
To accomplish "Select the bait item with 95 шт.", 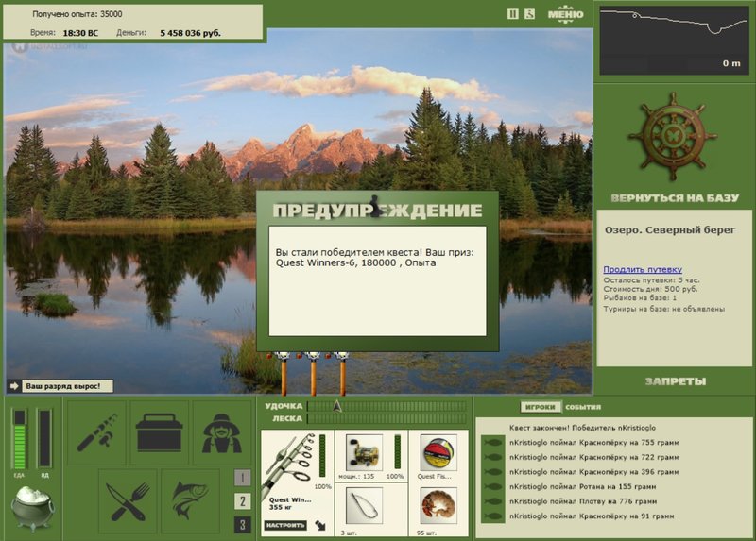I will (438, 506).
